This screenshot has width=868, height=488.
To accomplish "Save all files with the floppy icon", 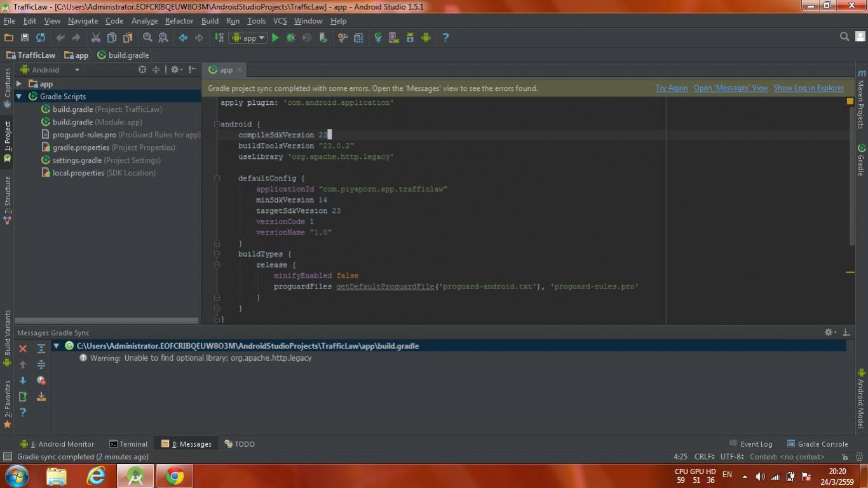I will (25, 38).
